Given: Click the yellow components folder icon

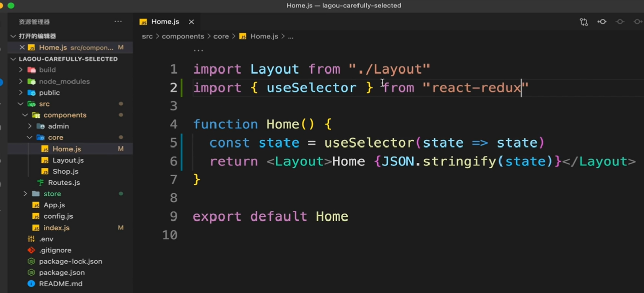Looking at the screenshot, I should pos(36,115).
